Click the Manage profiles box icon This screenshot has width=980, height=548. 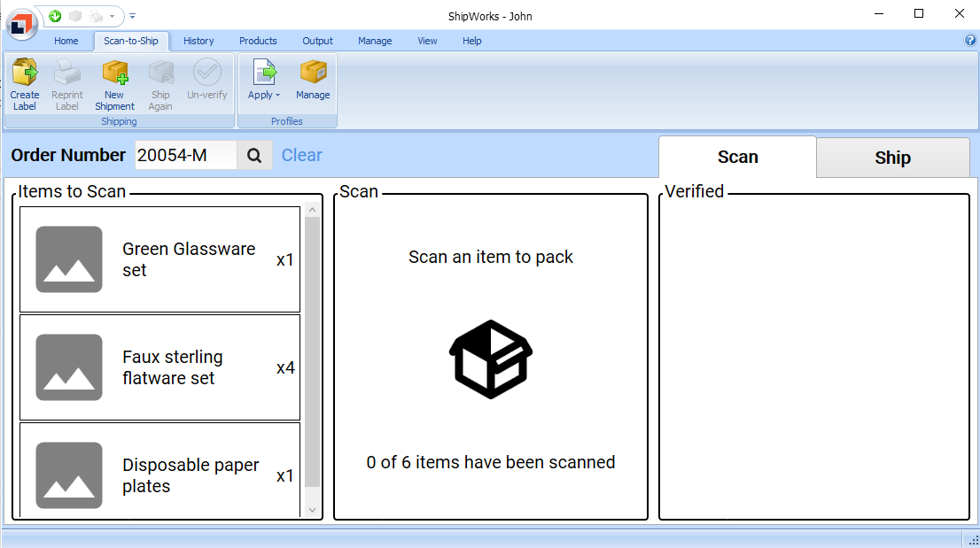click(x=313, y=72)
